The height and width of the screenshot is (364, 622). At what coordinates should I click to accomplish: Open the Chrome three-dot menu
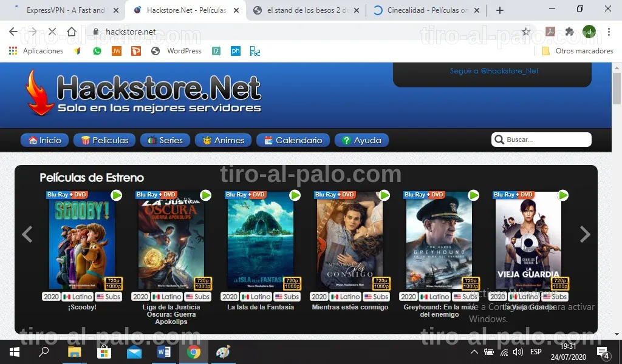pos(609,32)
